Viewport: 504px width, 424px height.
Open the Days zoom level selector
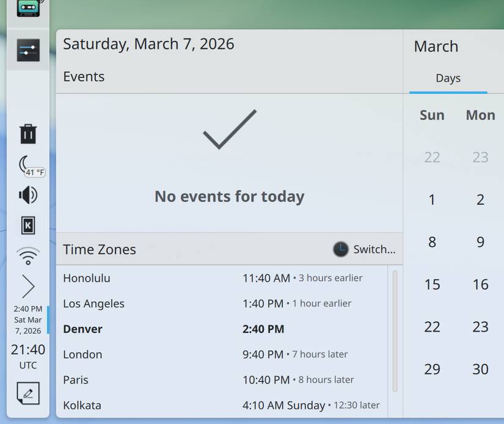[x=448, y=78]
